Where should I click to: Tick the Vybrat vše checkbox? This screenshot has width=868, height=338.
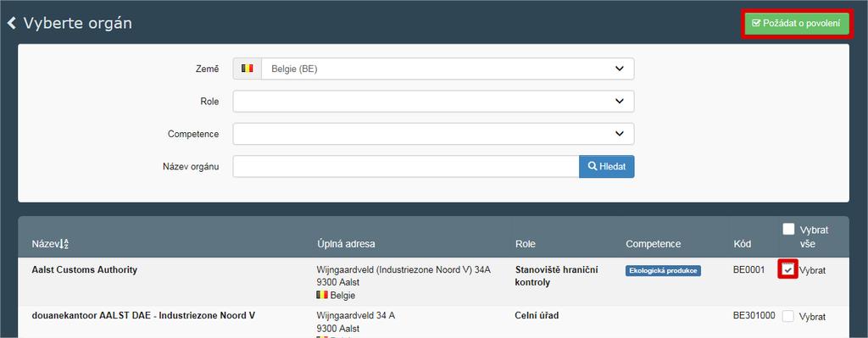click(x=788, y=229)
